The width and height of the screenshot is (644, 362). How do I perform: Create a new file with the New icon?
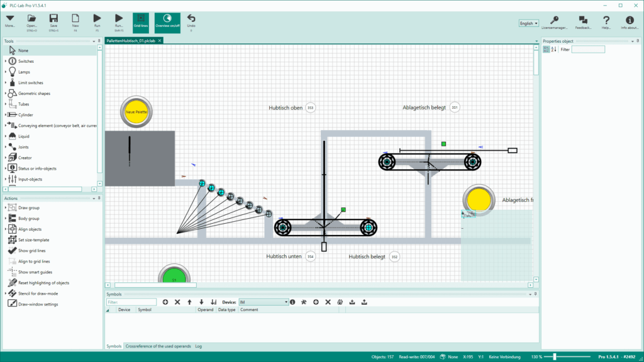[75, 21]
